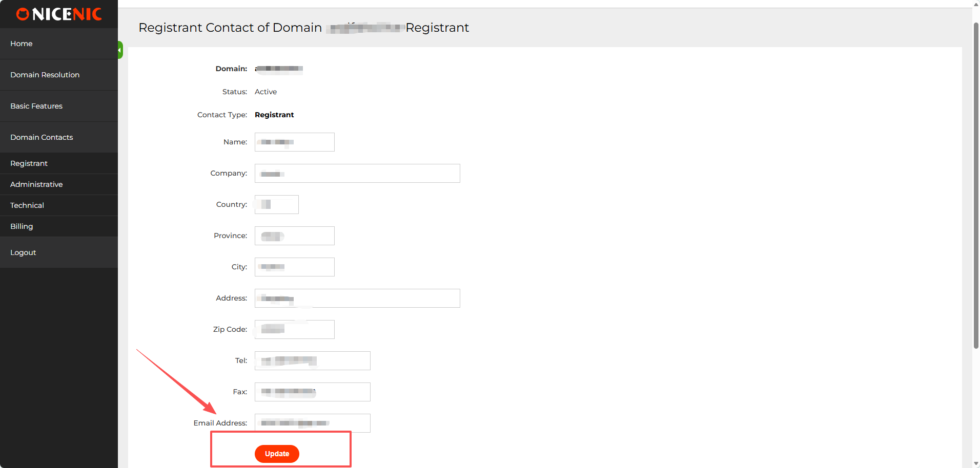Click the page's vertical scrollbar
The width and height of the screenshot is (980, 468).
tap(976, 184)
